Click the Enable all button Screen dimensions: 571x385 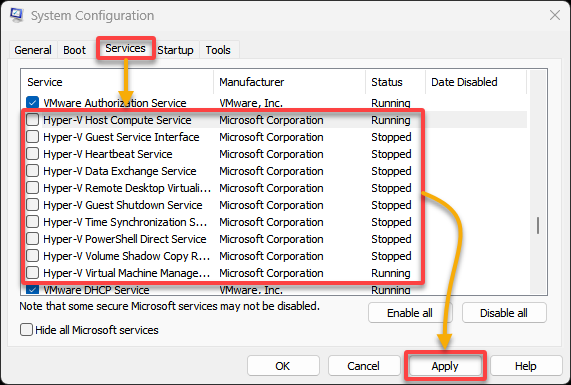[x=410, y=313]
